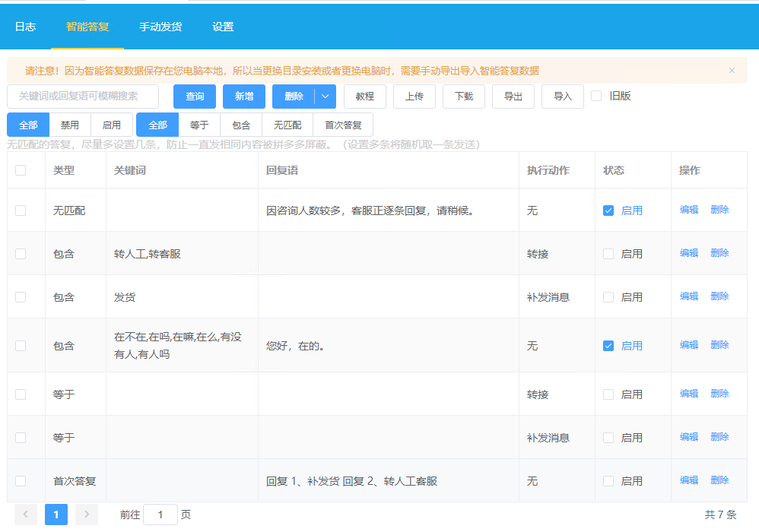Screen dimensions: 759x532
Task: Click 删除 link in 转人工,转客服 row
Action: [719, 253]
